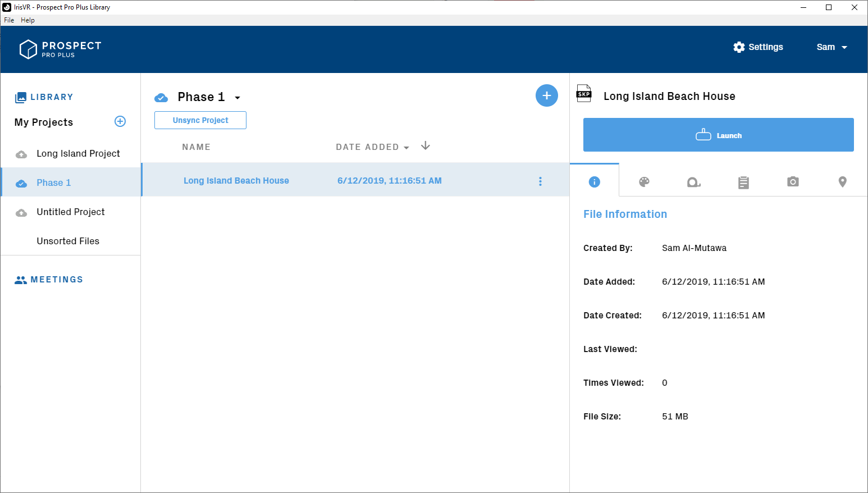Click the date added 6/12/2019 cell in file row

(390, 181)
